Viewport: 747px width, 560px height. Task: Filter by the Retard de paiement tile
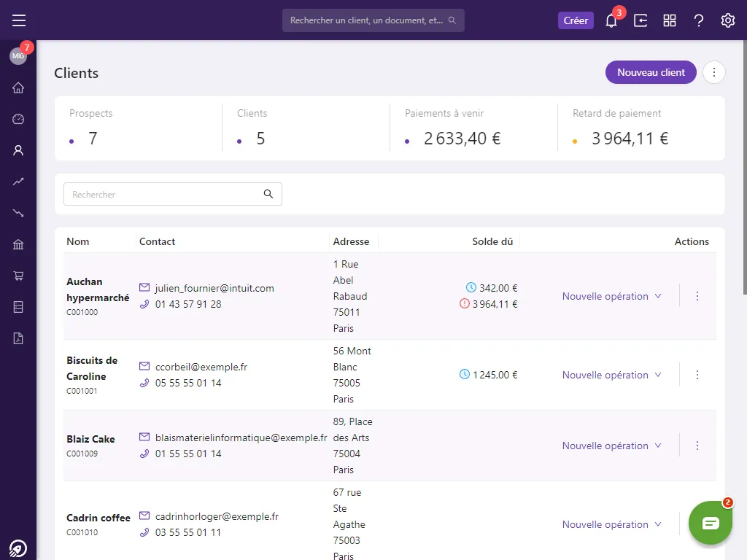(641, 128)
